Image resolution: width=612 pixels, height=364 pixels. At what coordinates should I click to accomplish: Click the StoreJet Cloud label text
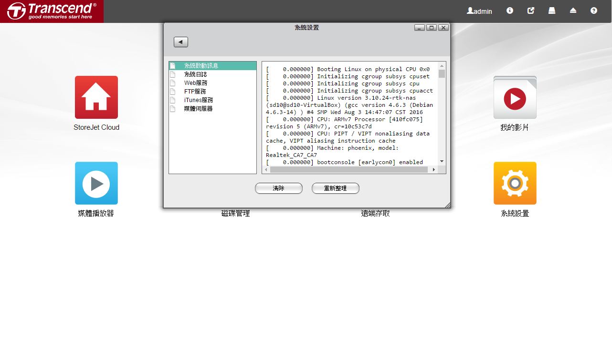96,127
